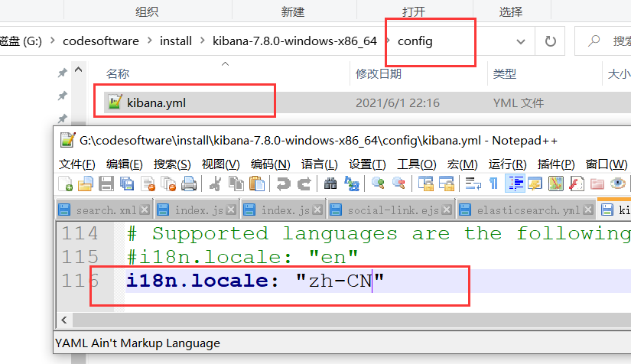
Task: Toggle synchronized vertical scrolling icon
Action: click(x=426, y=184)
